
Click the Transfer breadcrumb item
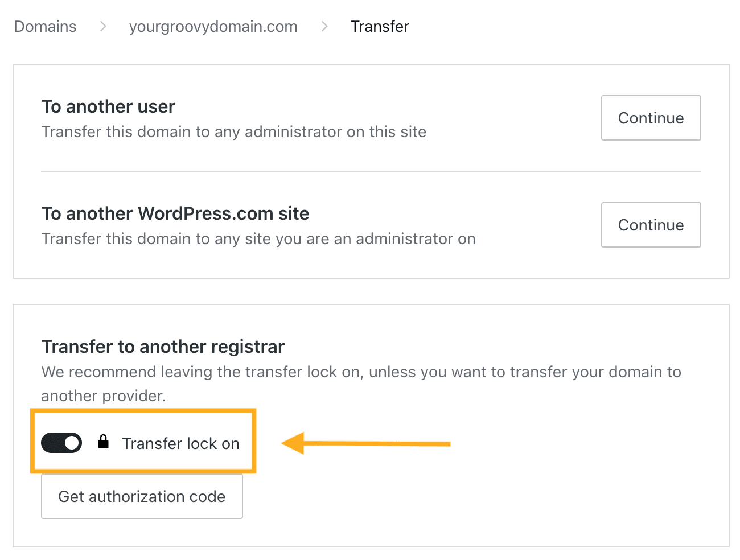click(x=380, y=26)
